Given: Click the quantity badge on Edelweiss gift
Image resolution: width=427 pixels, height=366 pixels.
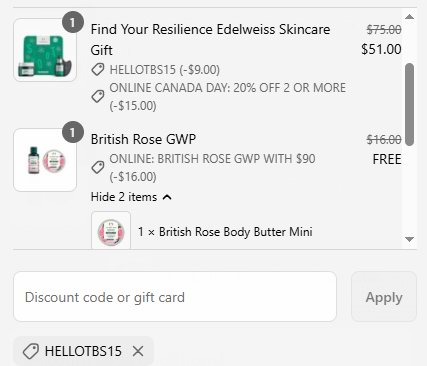Looking at the screenshot, I should coord(72,22).
